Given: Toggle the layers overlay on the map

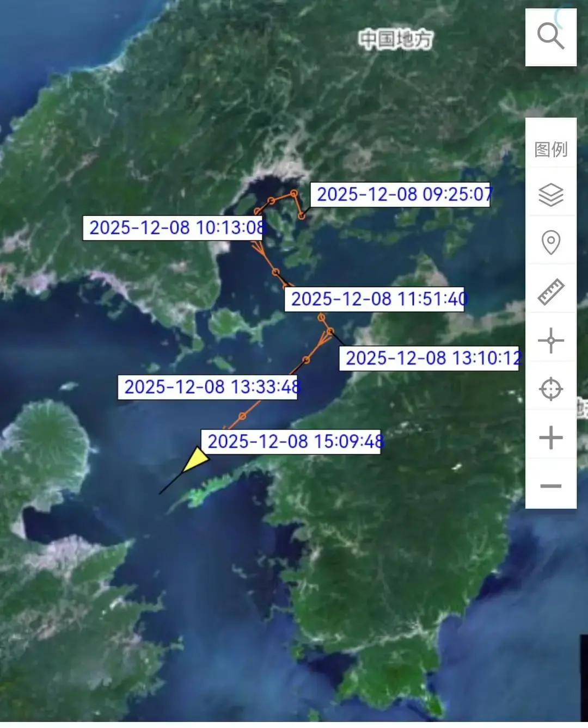Looking at the screenshot, I should pos(552,194).
